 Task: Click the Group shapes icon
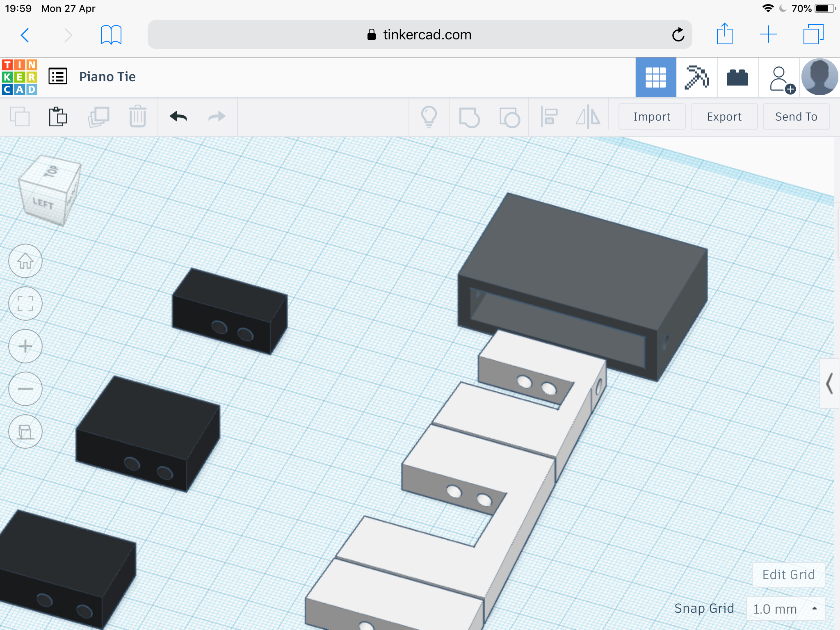pyautogui.click(x=469, y=117)
